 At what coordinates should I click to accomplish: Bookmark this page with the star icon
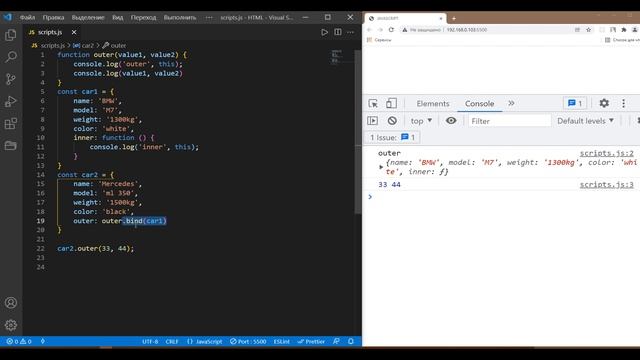point(588,30)
